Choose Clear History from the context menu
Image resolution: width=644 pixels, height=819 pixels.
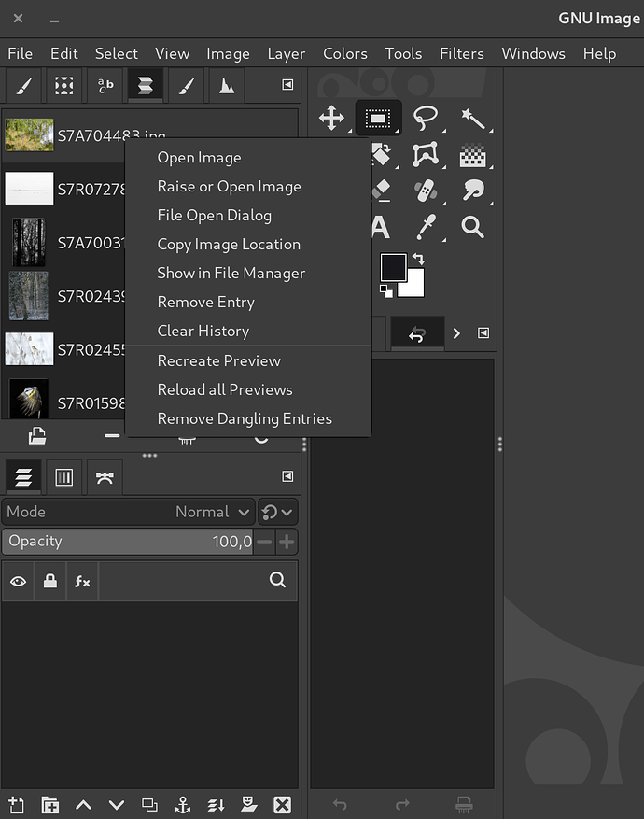[203, 331]
